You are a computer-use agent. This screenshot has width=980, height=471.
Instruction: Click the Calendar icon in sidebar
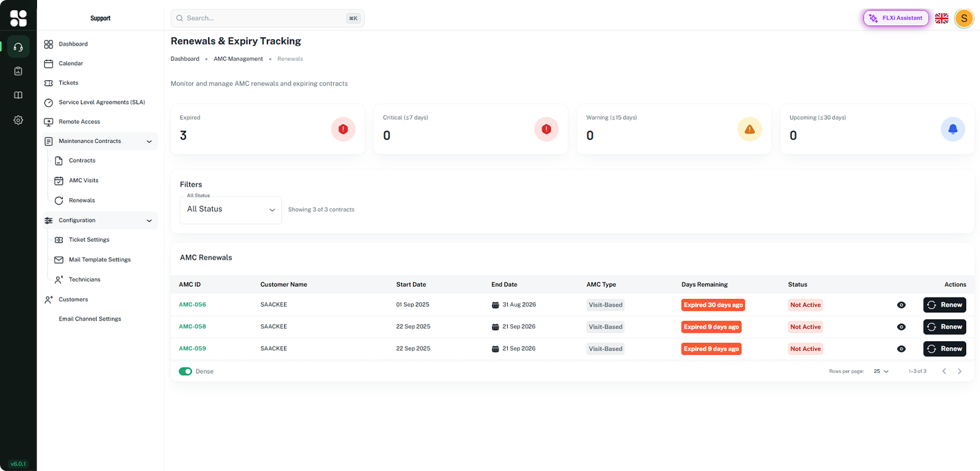pos(48,64)
